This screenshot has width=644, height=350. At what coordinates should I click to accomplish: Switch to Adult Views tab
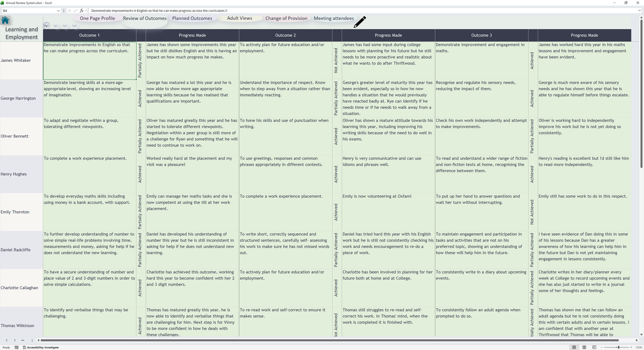click(x=240, y=18)
